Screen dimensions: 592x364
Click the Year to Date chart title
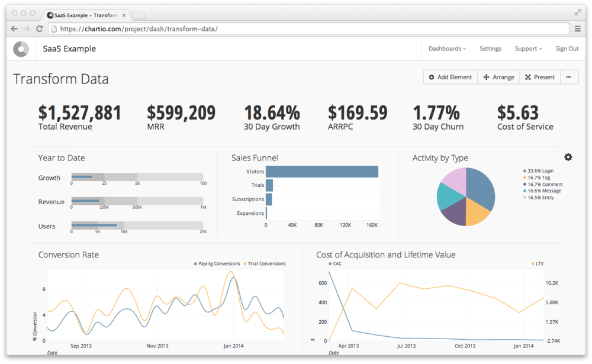click(62, 158)
